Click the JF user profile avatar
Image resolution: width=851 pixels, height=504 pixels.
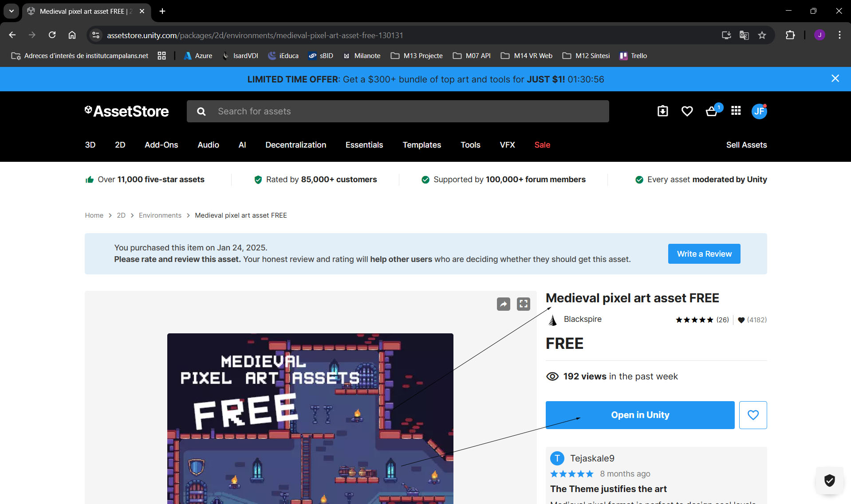(759, 111)
